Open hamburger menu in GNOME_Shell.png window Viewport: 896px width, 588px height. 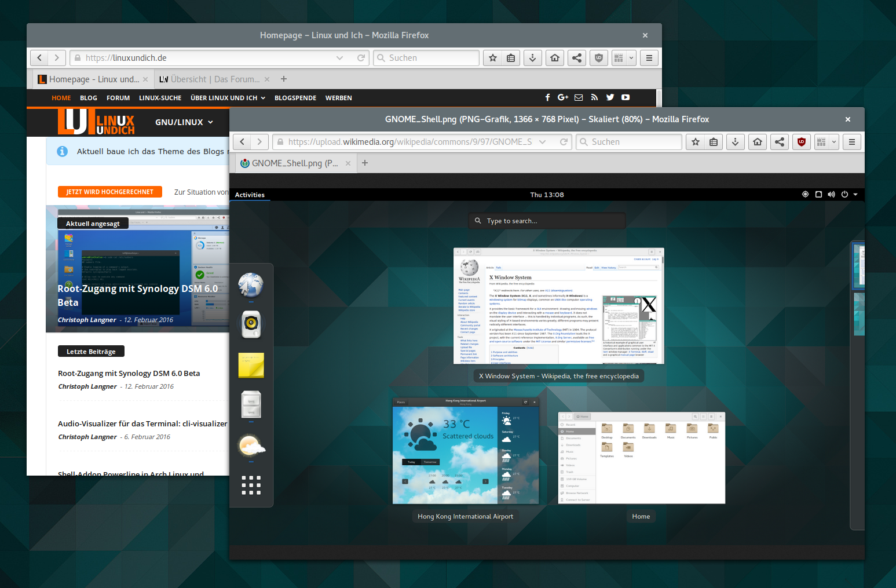852,142
